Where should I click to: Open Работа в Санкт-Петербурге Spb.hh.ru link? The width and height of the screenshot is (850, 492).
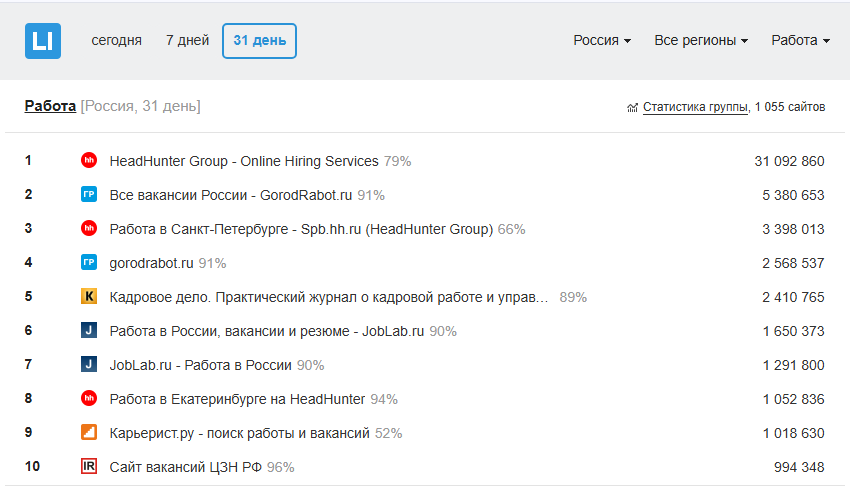pos(301,230)
